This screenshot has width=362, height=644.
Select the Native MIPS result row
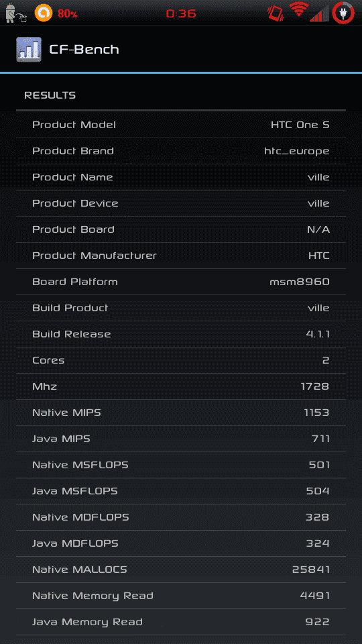(181, 413)
